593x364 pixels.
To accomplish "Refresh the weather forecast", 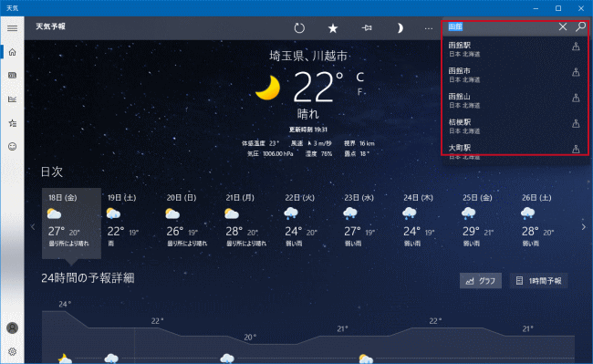I will (x=299, y=28).
